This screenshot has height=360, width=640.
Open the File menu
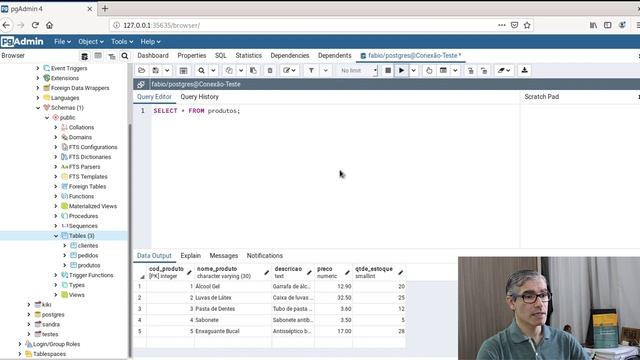tap(62, 42)
